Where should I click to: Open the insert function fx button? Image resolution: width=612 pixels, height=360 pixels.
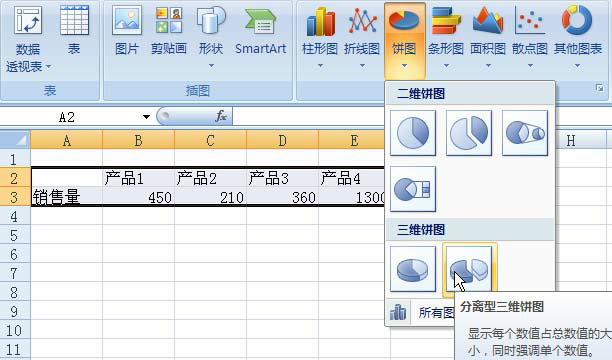[221, 116]
